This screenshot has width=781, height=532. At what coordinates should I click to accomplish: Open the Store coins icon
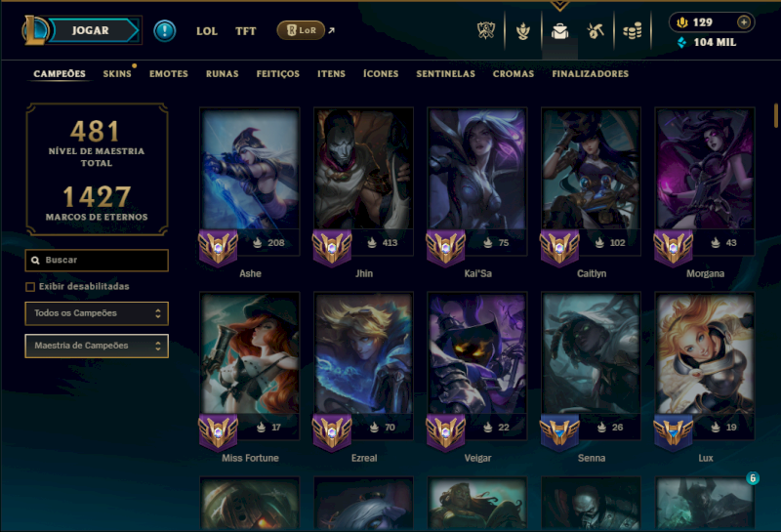click(632, 31)
